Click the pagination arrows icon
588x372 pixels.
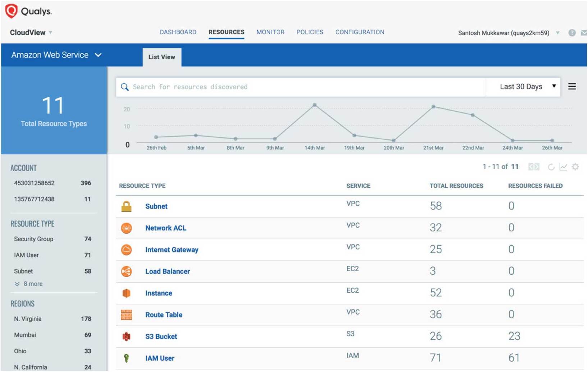coord(534,167)
